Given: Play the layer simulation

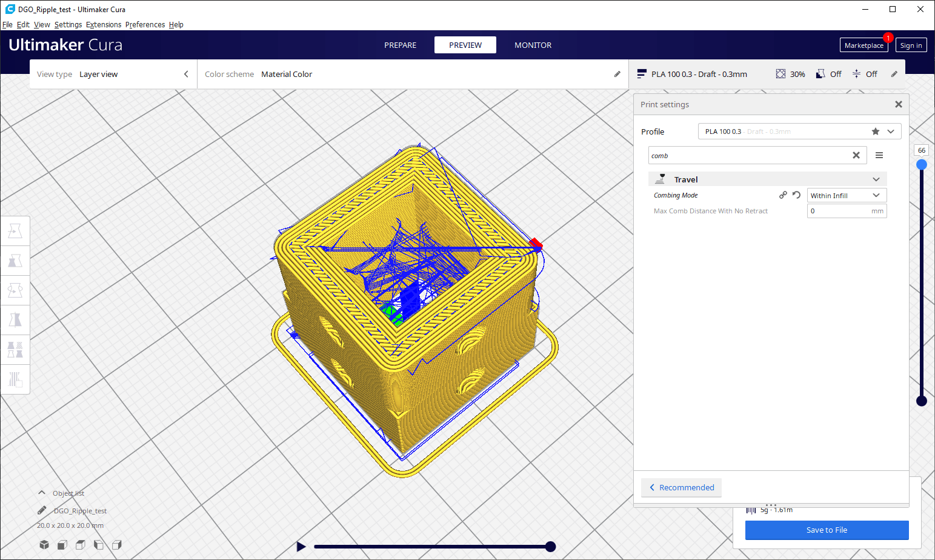Looking at the screenshot, I should (301, 547).
